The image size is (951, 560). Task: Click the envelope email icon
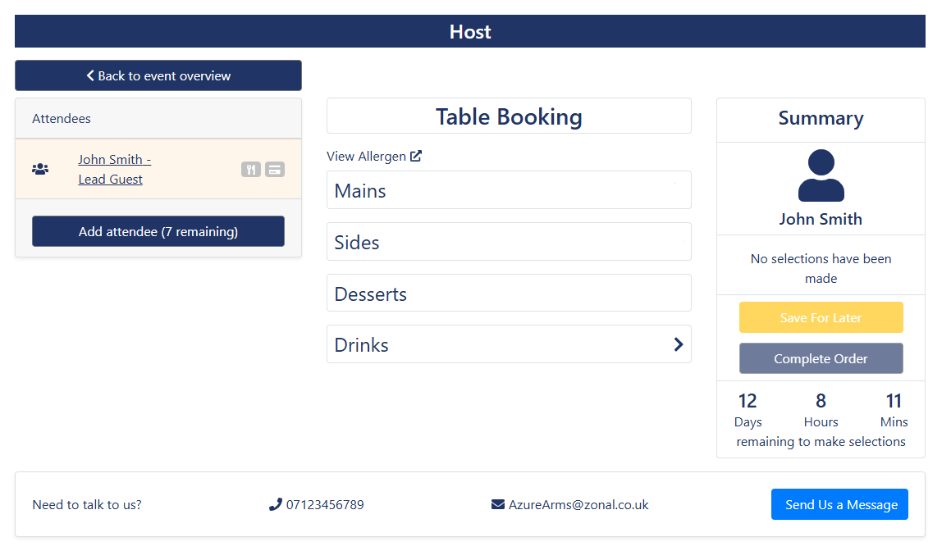[x=497, y=504]
